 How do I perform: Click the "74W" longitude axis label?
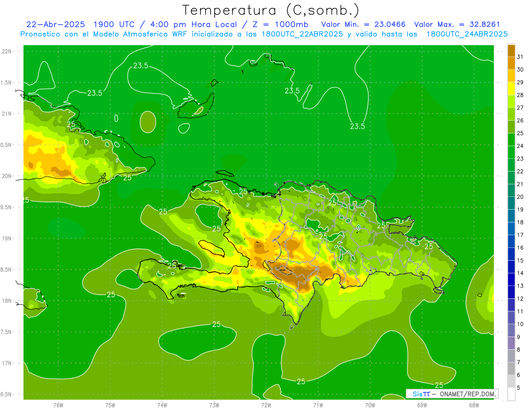click(x=162, y=405)
